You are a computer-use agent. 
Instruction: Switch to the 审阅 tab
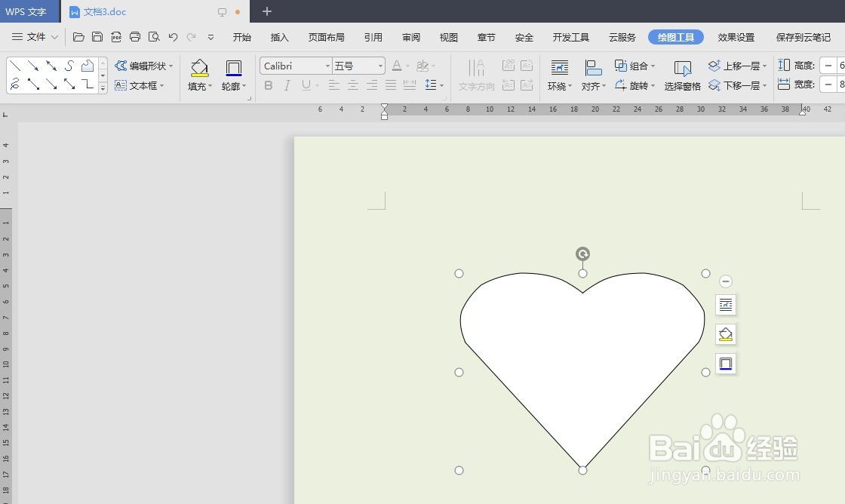pos(411,37)
